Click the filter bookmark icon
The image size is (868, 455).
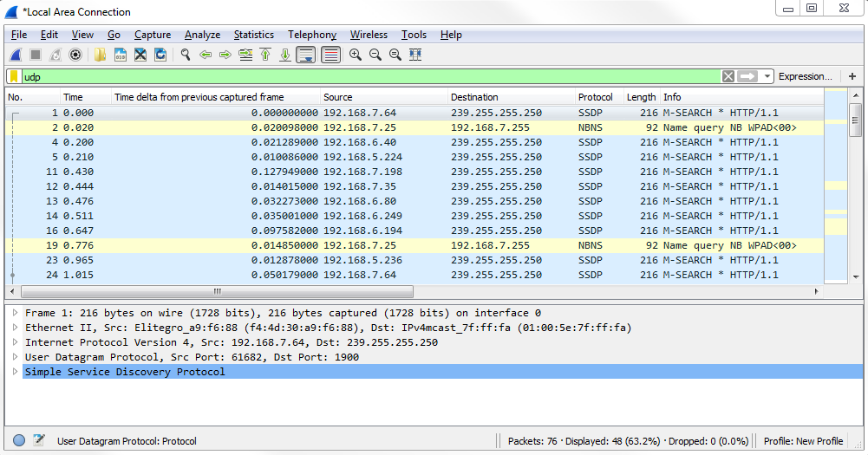[14, 76]
